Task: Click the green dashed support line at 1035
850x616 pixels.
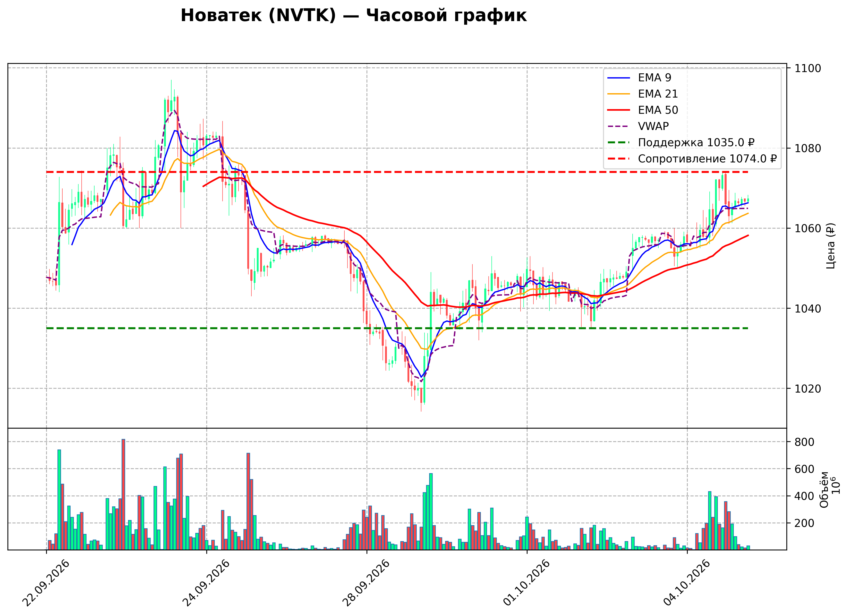Action: [x=397, y=328]
